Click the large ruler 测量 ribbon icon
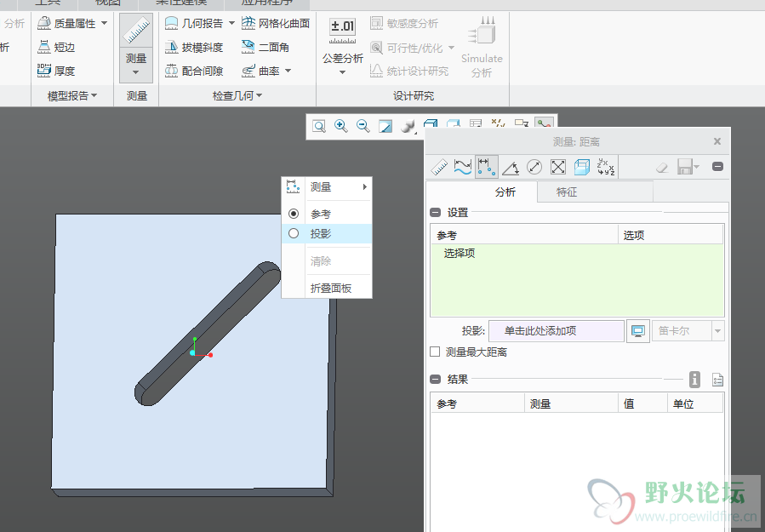Viewport: 765px width, 532px height. [136, 30]
